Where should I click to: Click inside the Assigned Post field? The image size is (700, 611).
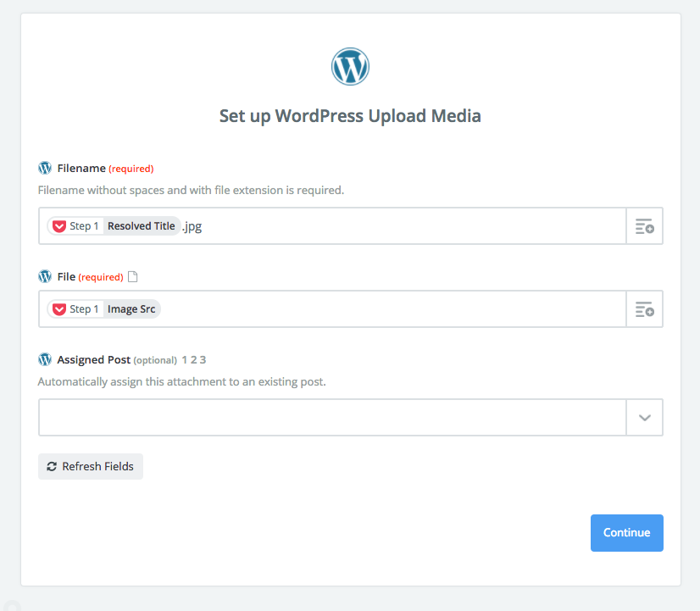(x=332, y=417)
